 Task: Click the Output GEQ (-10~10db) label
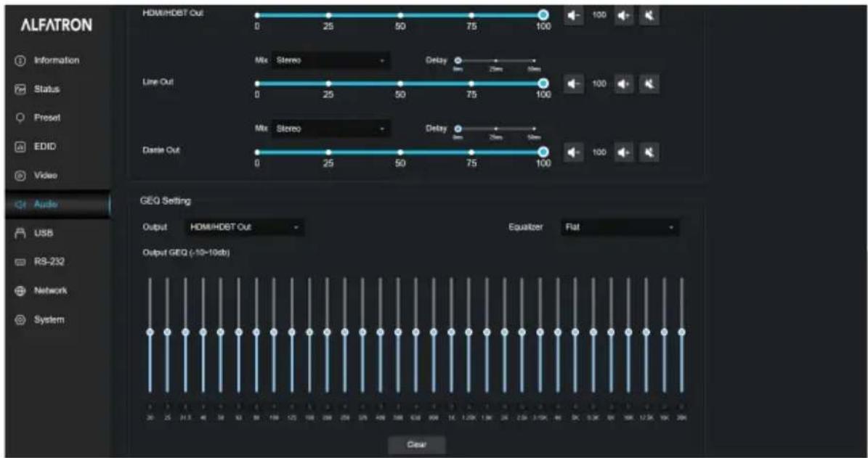pyautogui.click(x=186, y=253)
